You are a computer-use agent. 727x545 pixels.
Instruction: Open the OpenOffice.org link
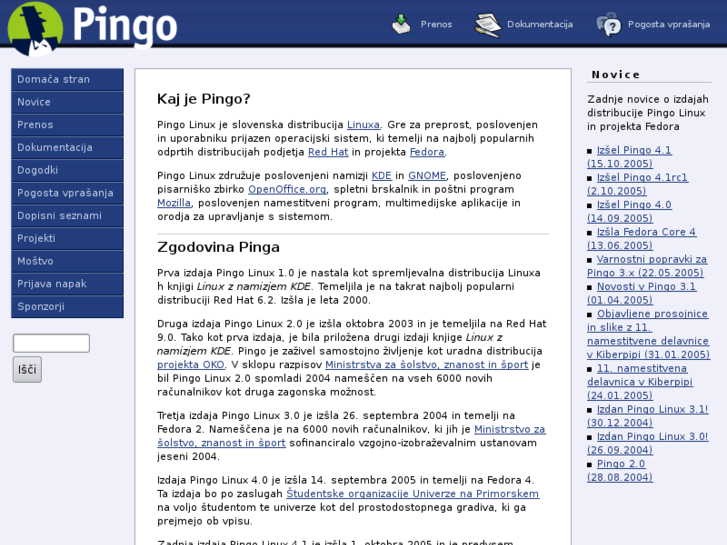point(287,189)
